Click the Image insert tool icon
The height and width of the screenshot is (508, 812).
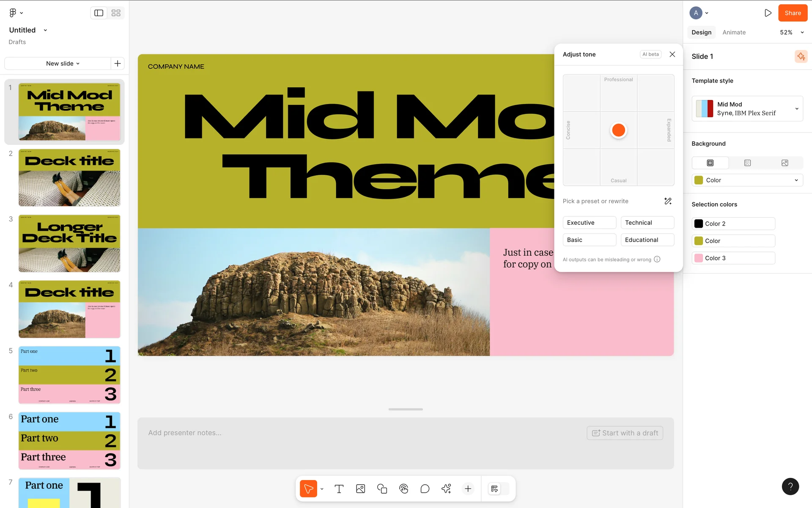tap(360, 489)
